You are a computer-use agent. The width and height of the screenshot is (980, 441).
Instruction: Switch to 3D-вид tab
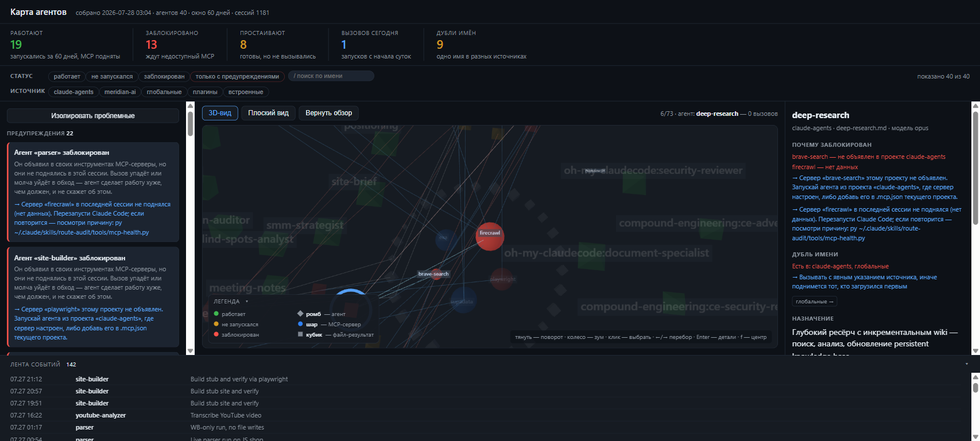tap(220, 113)
